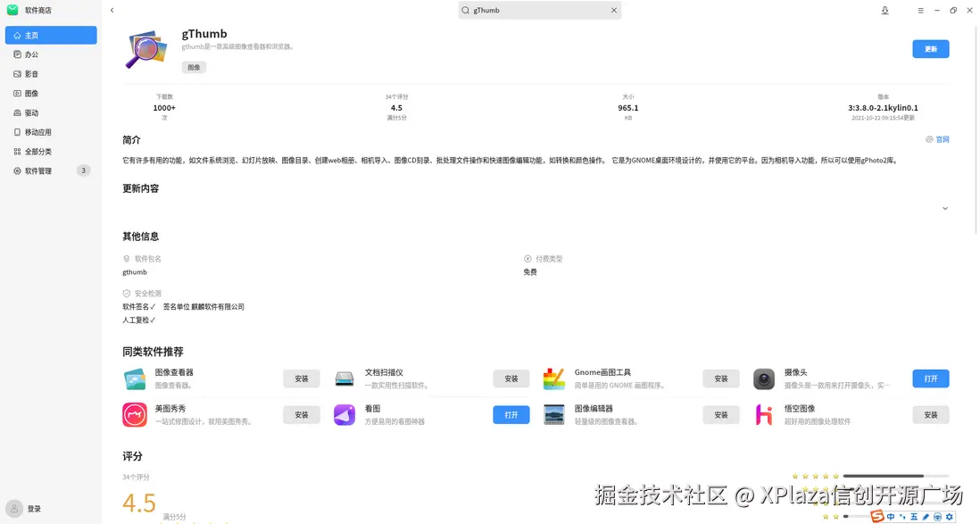This screenshot has height=524, width=980.
Task: Click the 美图秀秀 app icon
Action: click(x=135, y=414)
